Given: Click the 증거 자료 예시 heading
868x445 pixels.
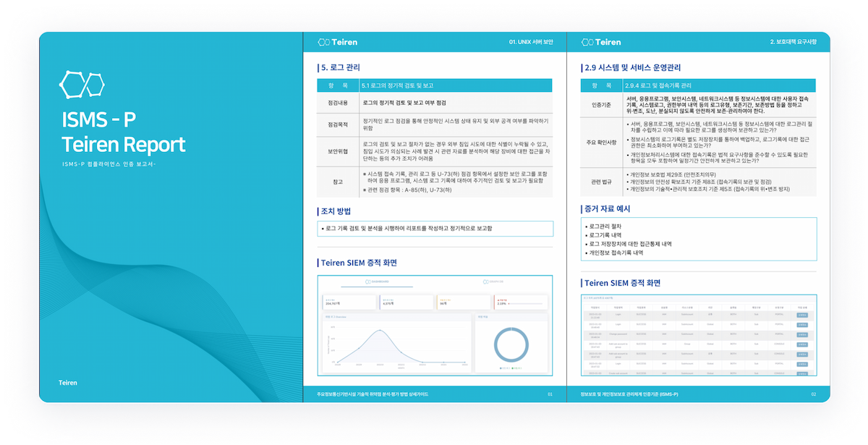Looking at the screenshot, I should 607,208.
